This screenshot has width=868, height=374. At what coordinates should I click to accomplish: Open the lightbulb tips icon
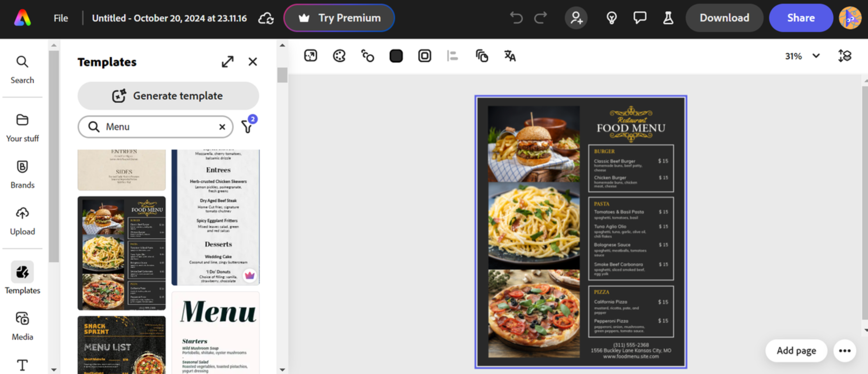612,18
